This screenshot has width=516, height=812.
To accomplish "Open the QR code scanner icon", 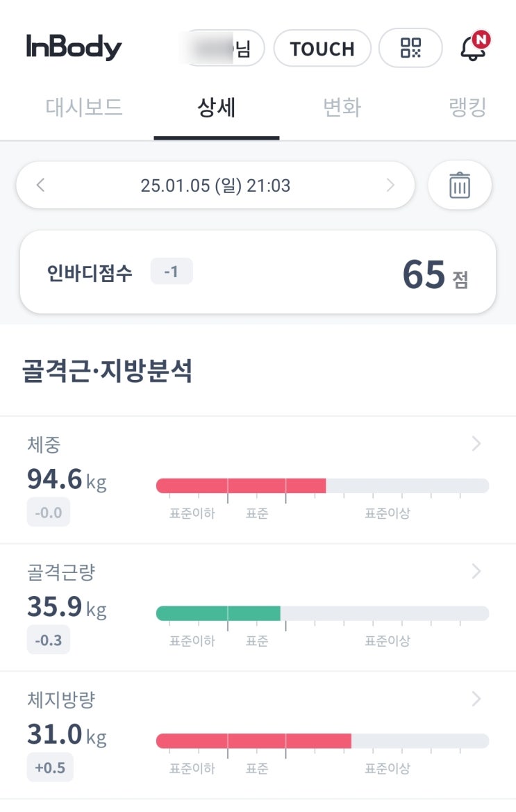I will [410, 48].
